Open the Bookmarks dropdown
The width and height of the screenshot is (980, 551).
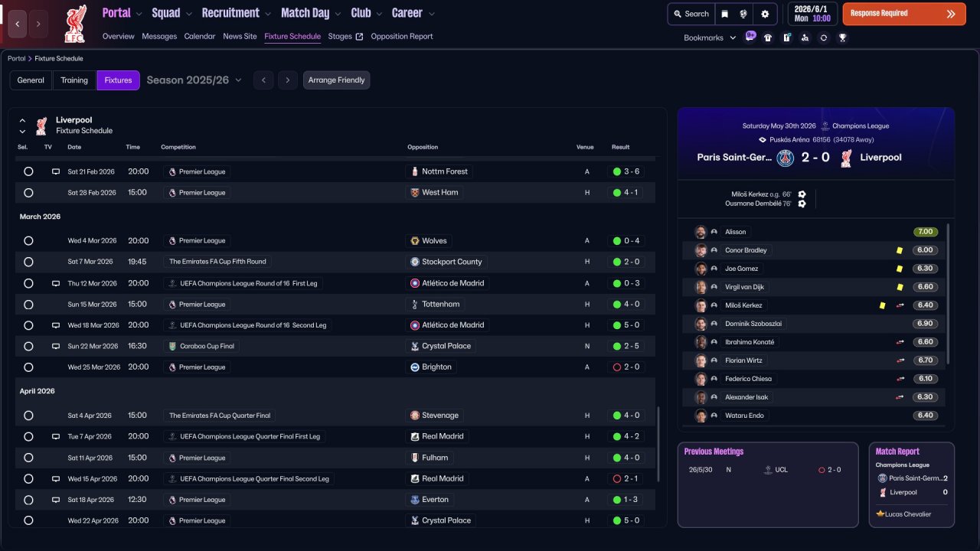710,37
